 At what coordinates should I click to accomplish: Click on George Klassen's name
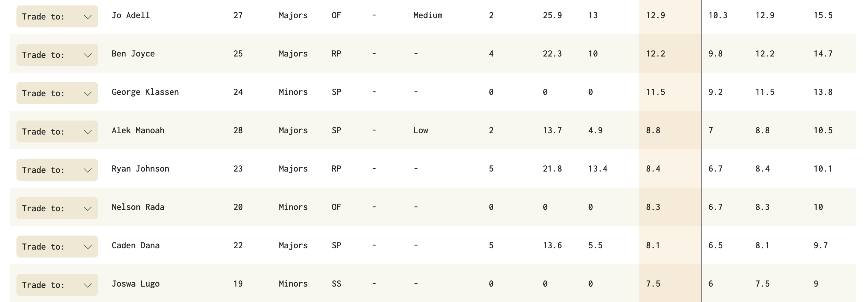click(x=145, y=92)
